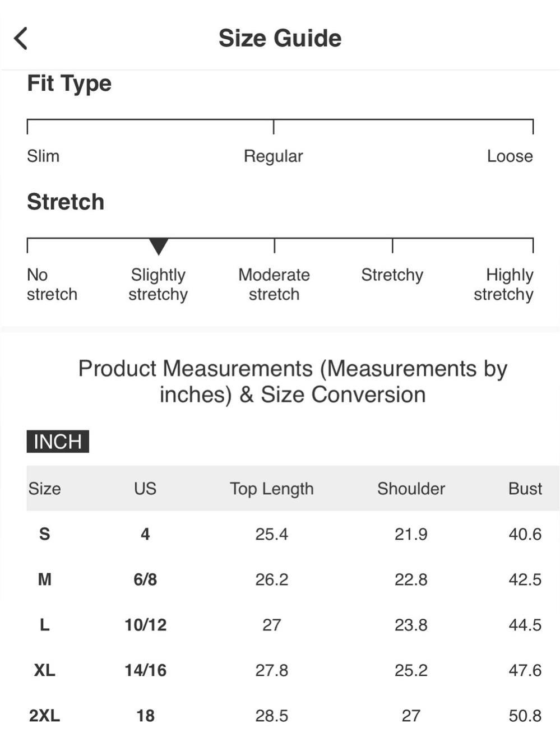Click the Regular fit type label
This screenshot has width=560, height=747.
coord(273,156)
